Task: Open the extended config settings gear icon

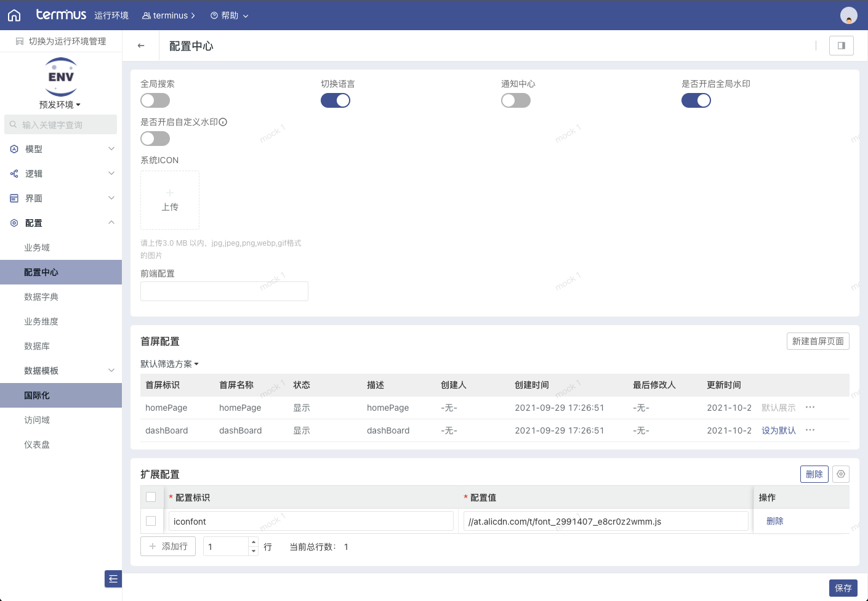Action: [x=841, y=474]
